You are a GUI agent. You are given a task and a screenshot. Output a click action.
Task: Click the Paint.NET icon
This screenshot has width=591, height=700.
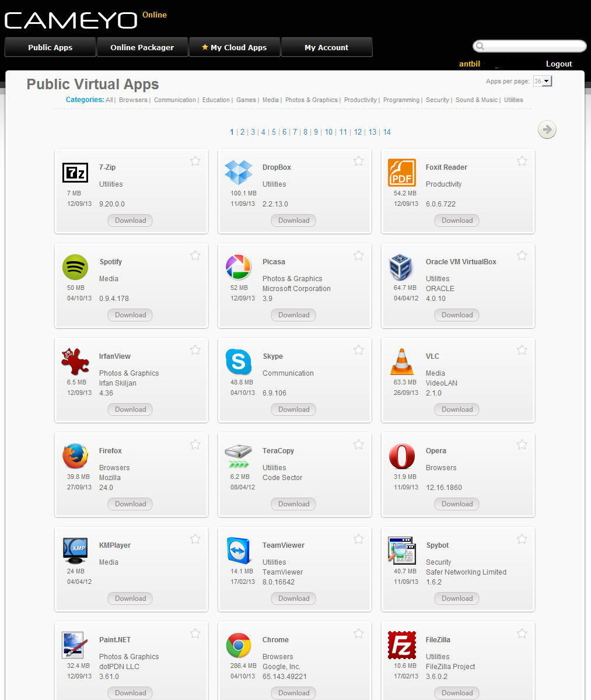pyautogui.click(x=75, y=645)
